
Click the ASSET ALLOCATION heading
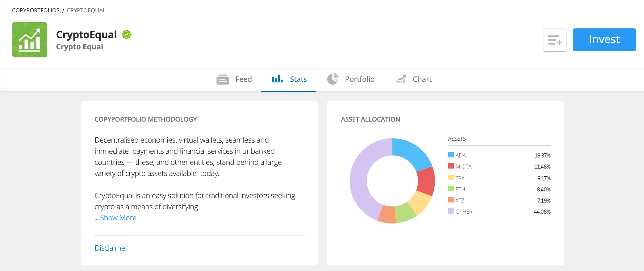[x=370, y=119]
